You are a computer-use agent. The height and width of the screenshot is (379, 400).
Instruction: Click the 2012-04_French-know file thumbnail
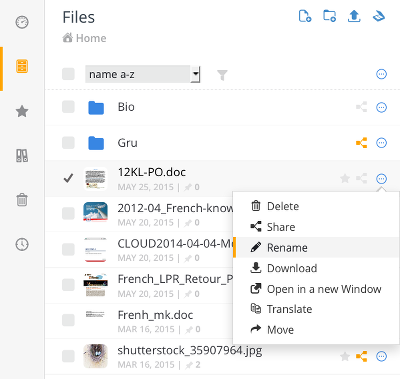(95, 212)
